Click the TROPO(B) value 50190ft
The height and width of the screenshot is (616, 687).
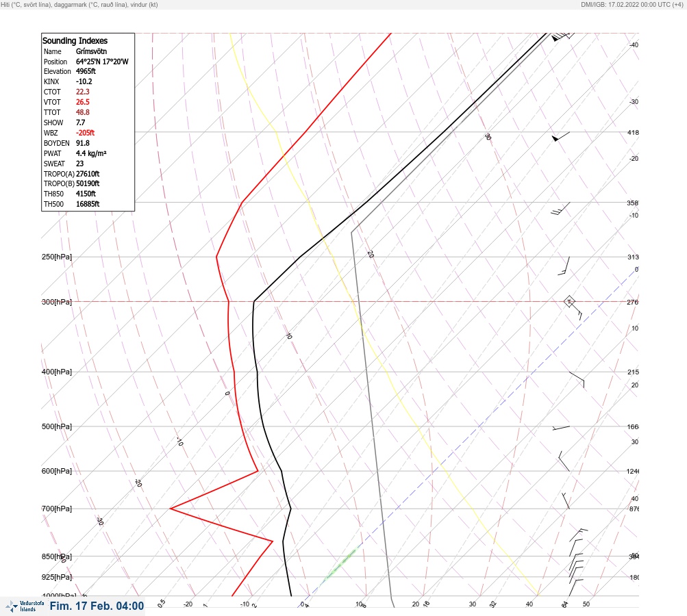click(x=88, y=183)
